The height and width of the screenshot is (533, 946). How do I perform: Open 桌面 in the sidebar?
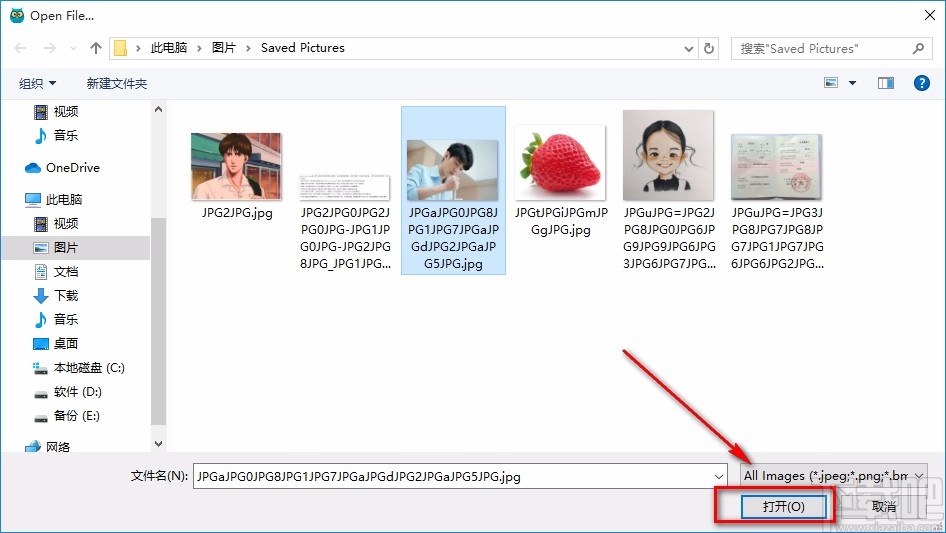click(56, 343)
